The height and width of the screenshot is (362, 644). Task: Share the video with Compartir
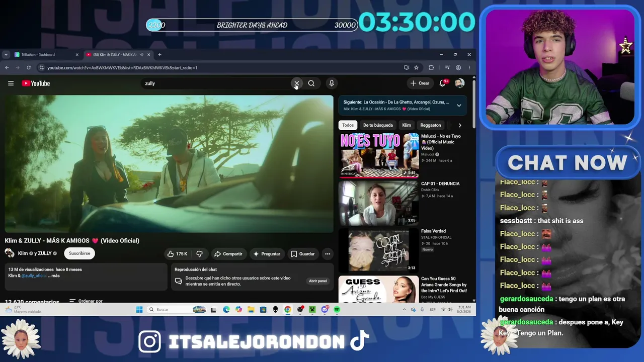coord(228,254)
